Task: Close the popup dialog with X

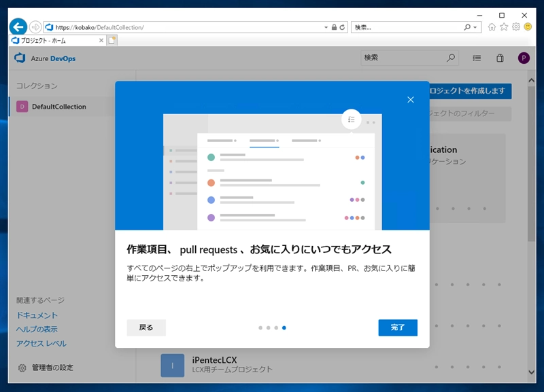Action: point(411,100)
